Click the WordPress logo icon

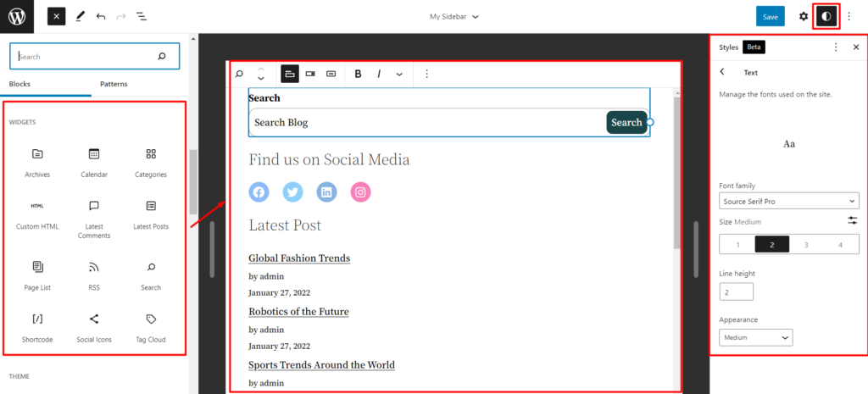click(x=17, y=16)
